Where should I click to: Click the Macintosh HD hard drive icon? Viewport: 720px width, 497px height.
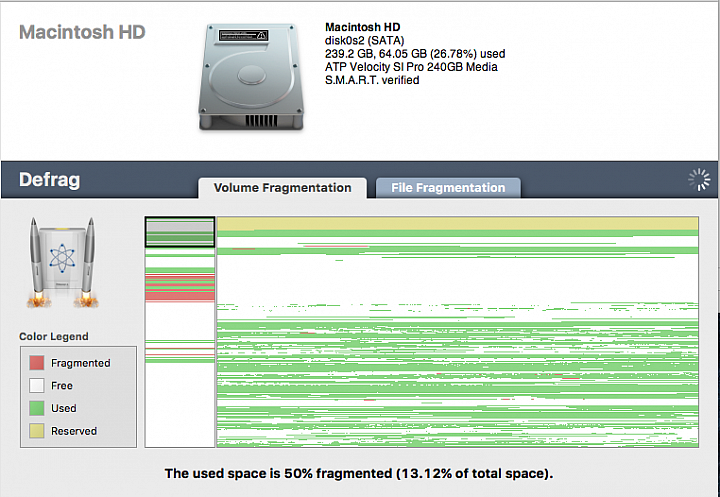(251, 77)
